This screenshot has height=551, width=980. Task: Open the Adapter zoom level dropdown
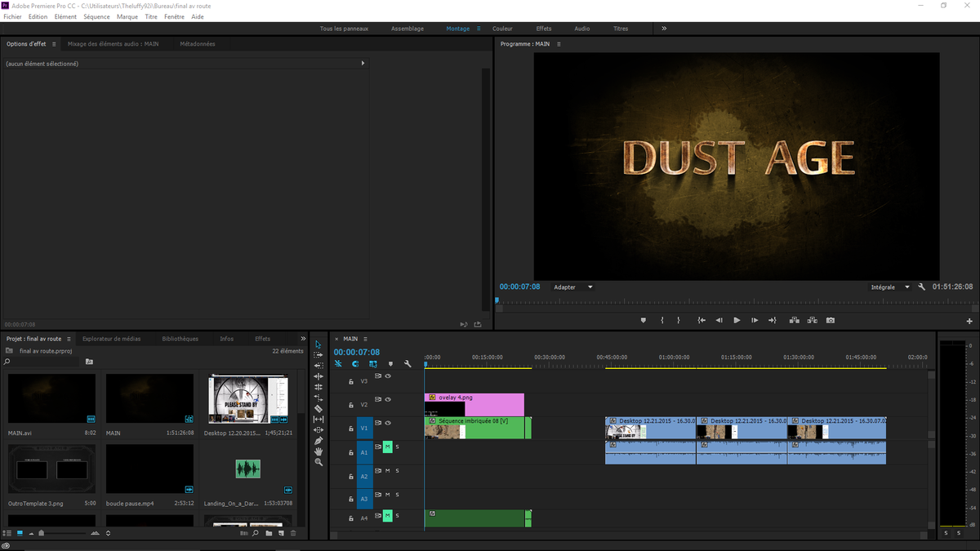[x=572, y=287]
